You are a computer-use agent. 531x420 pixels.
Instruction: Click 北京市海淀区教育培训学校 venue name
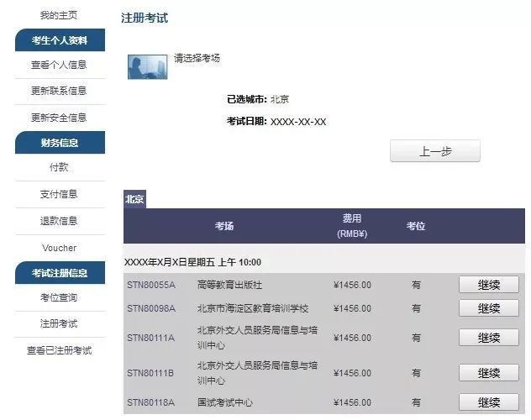(253, 308)
